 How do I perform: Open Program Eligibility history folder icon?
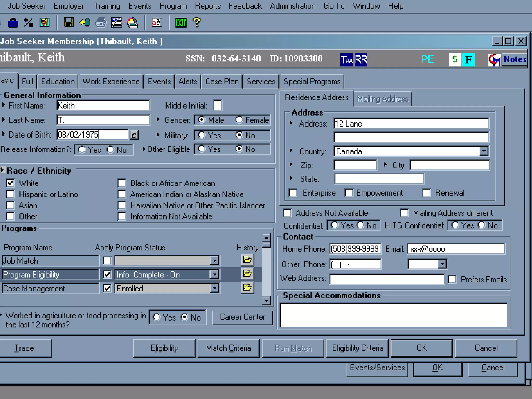point(247,274)
